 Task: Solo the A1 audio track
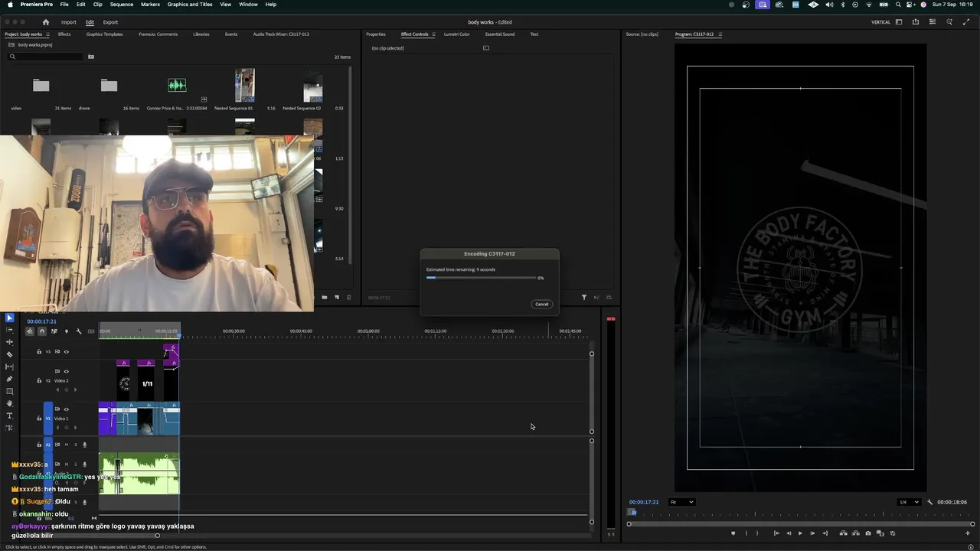tap(75, 445)
